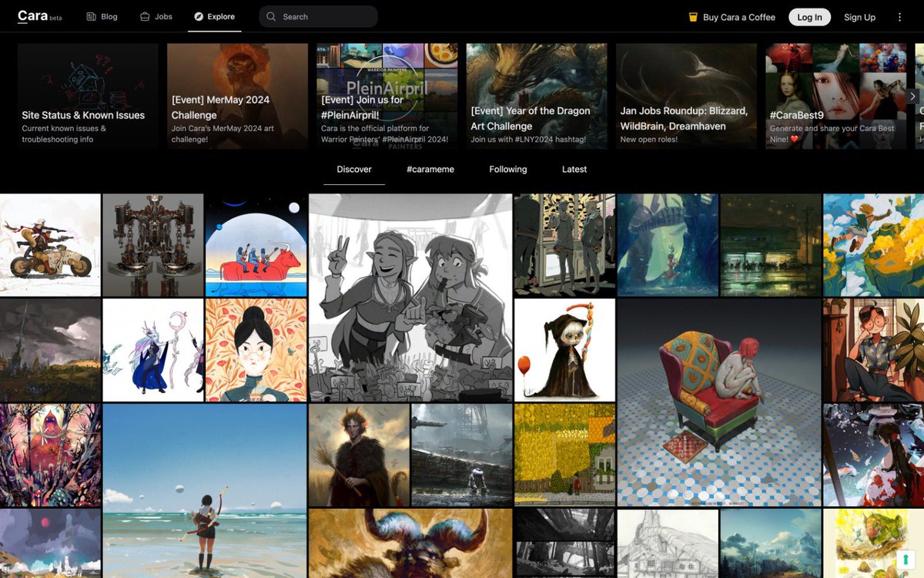The height and width of the screenshot is (578, 924).
Task: Open the horned figure with broom artwork
Action: point(359,455)
